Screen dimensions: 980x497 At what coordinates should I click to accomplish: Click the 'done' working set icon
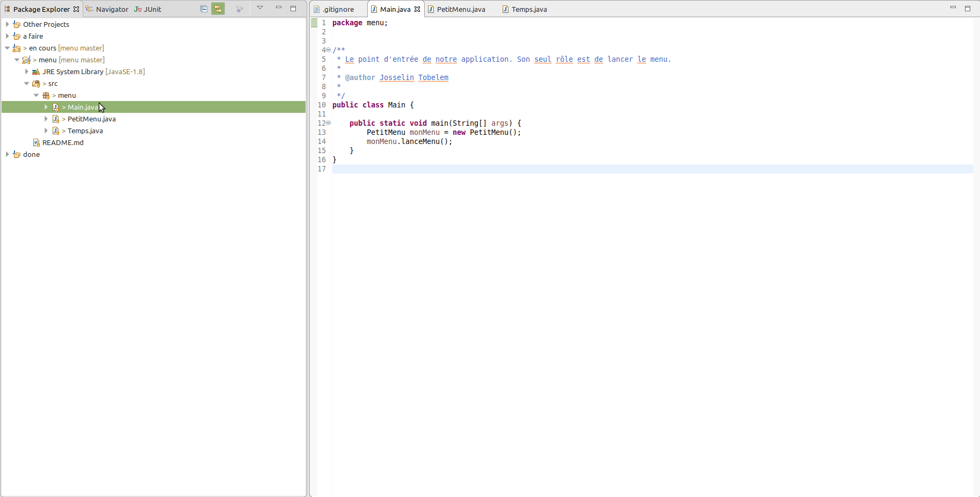(x=17, y=154)
